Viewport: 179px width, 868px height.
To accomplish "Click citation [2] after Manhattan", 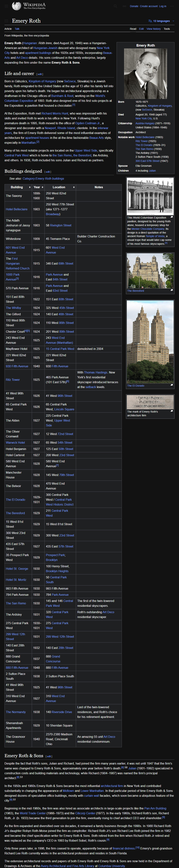I will coord(38,142).
